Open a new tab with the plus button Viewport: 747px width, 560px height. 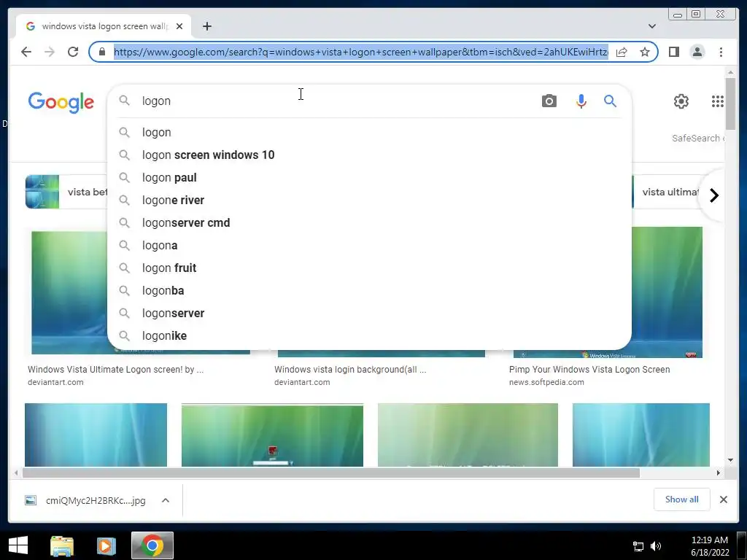coord(206,26)
